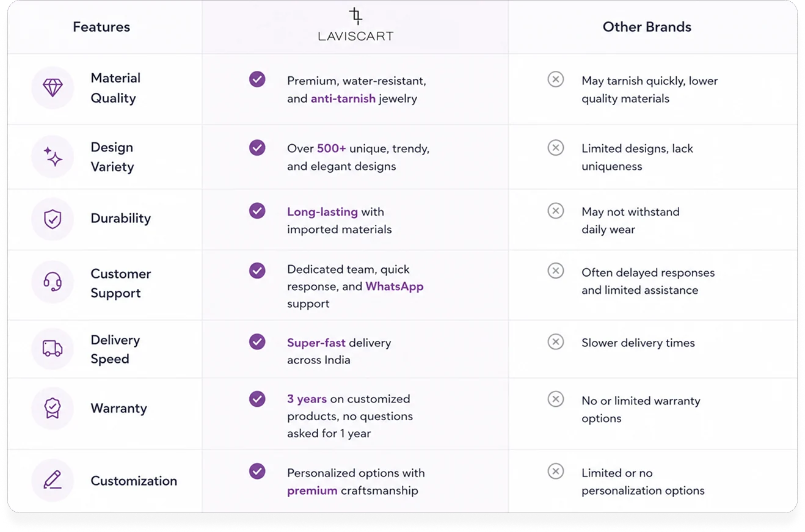Click purple checkmark next to Super-fast delivery

pos(257,341)
